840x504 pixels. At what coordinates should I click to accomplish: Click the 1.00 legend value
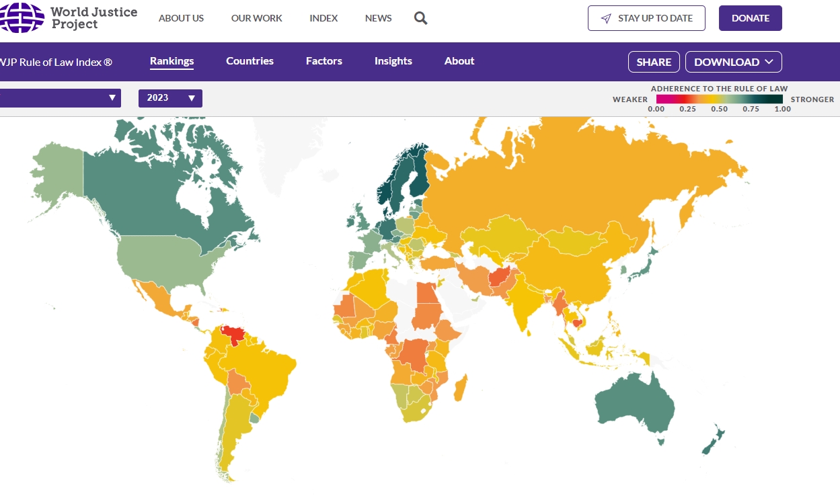click(782, 109)
